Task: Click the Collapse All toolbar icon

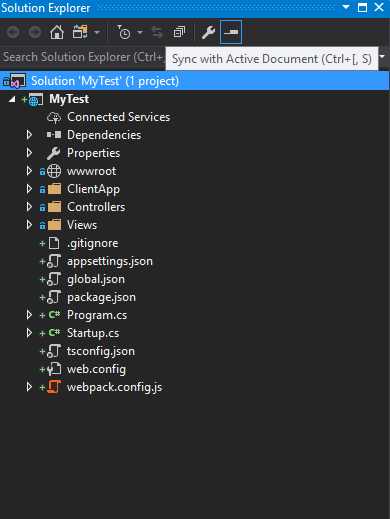Action: coord(179,32)
